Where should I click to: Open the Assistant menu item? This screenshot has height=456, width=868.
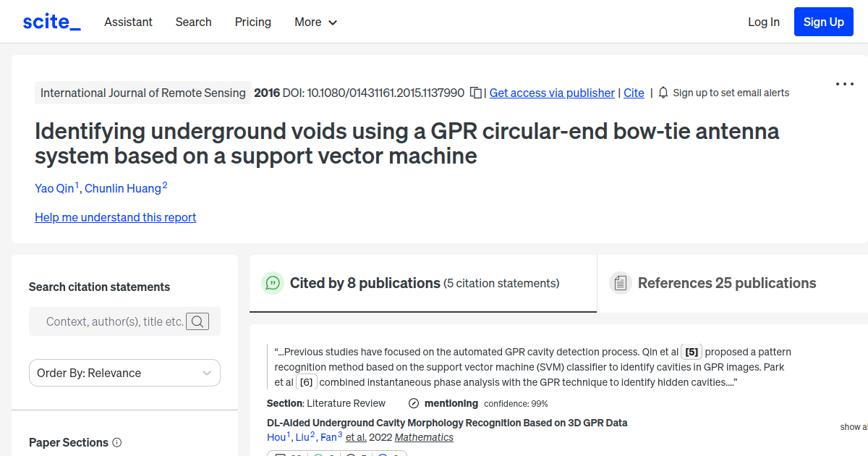coord(128,22)
